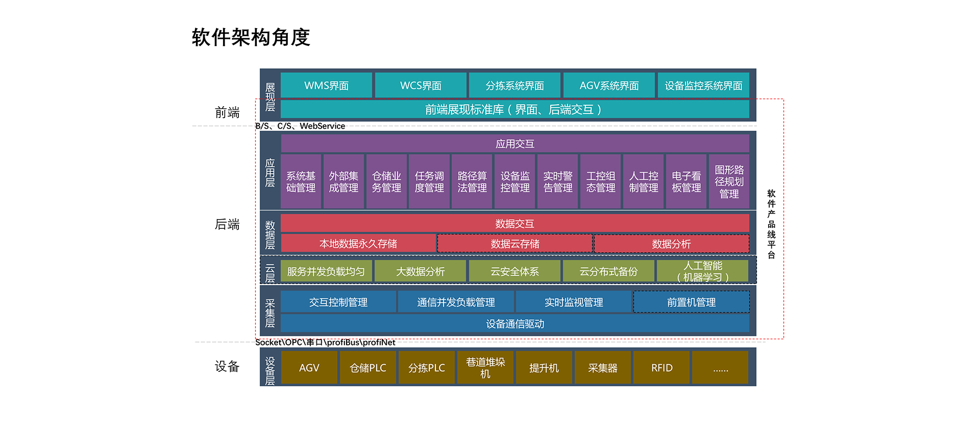
Task: Select the 人工智能（机器学习）block
Action: pos(703,271)
